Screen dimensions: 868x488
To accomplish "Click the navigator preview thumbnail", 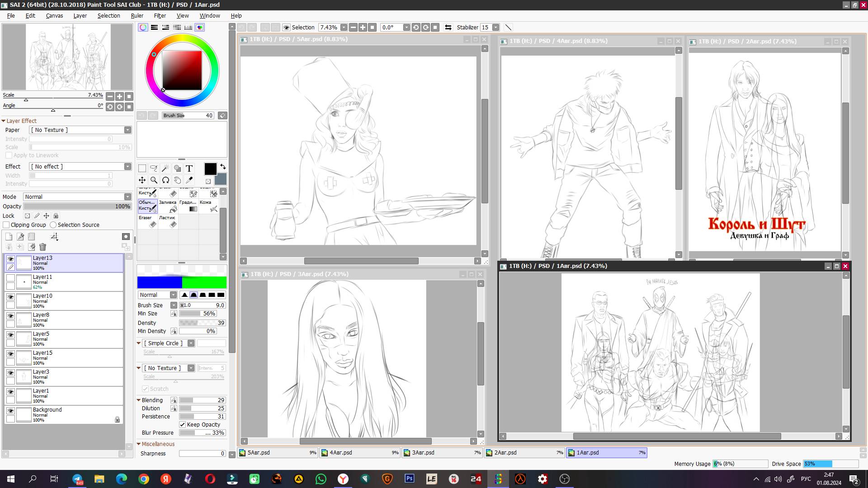I will (68, 56).
